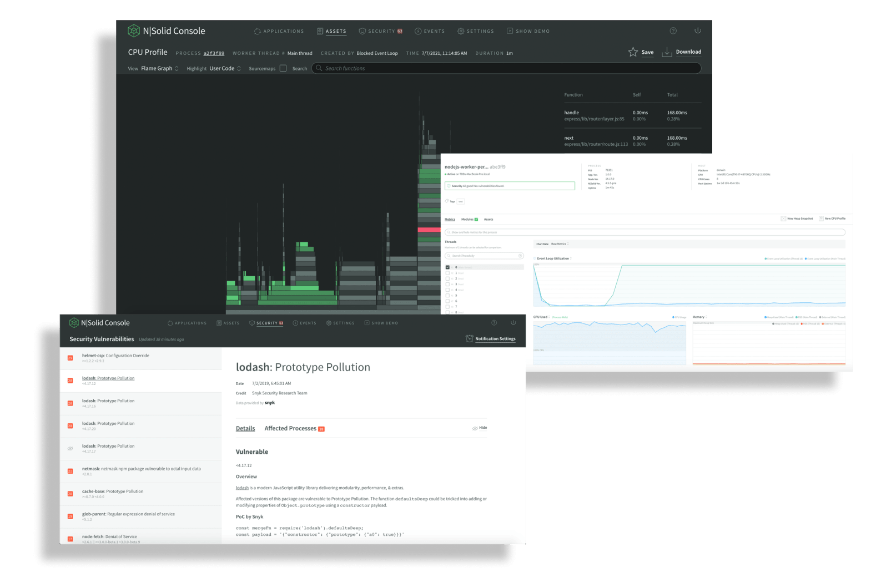Click the Show Demo play icon in CPU Profile window
The width and height of the screenshot is (876, 588).
pyautogui.click(x=510, y=31)
